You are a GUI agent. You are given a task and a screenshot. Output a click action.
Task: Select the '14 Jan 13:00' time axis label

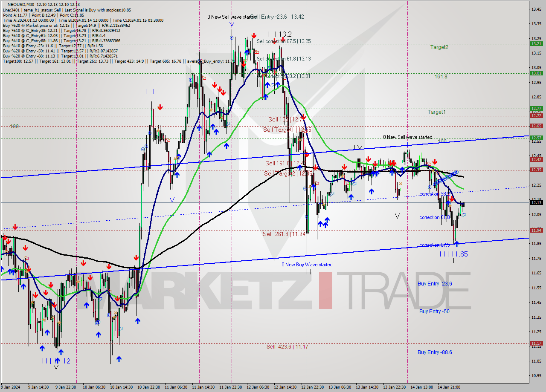421,387
